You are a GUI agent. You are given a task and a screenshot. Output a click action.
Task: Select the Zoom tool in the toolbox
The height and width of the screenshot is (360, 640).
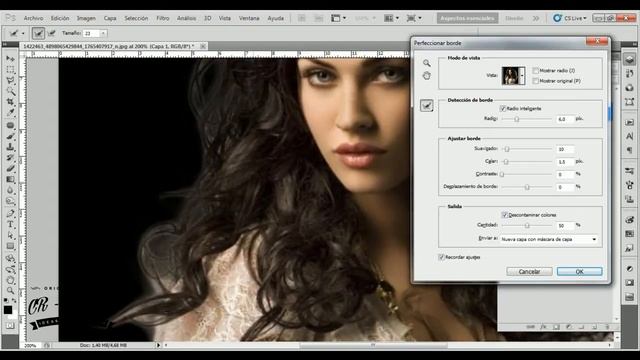click(10, 291)
